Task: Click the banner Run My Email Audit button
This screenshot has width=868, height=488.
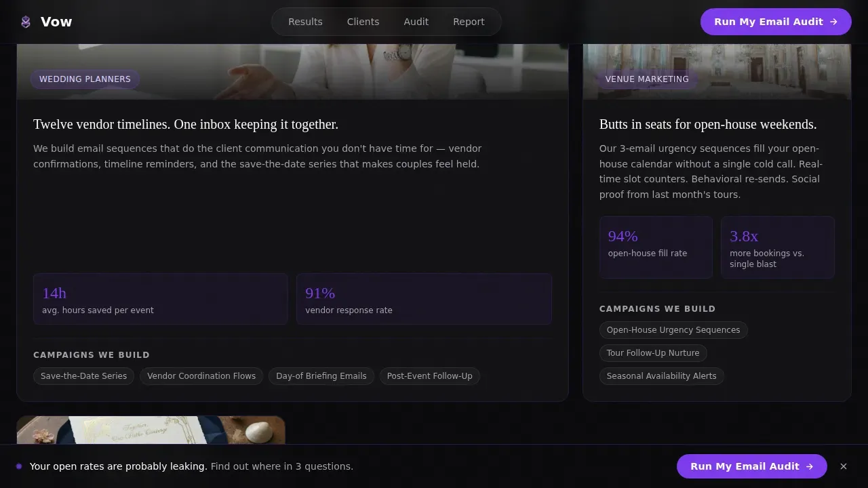Action: (751, 466)
